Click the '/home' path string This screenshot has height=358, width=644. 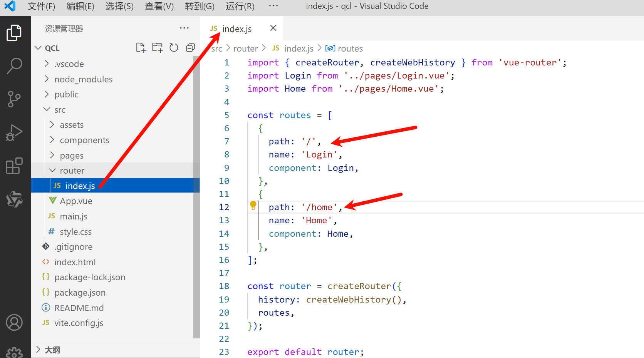coord(319,207)
